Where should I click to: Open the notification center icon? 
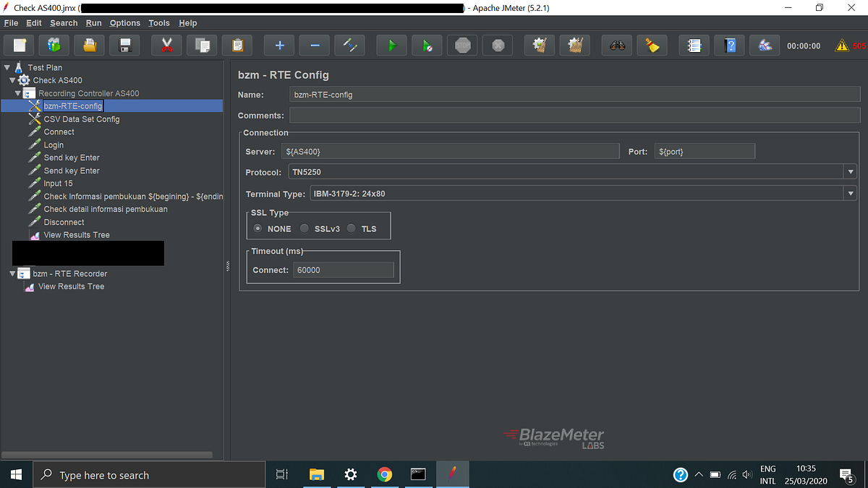point(847,475)
